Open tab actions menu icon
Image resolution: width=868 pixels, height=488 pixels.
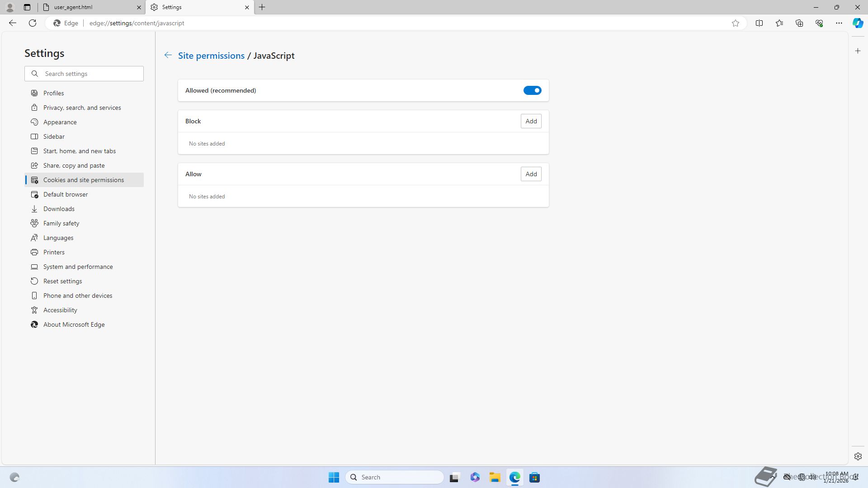[27, 7]
